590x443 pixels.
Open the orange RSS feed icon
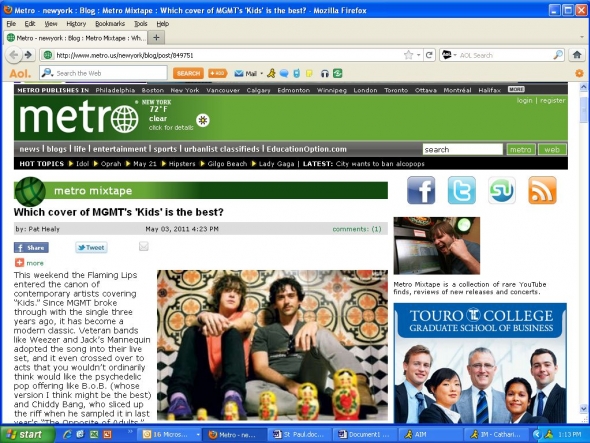[542, 190]
